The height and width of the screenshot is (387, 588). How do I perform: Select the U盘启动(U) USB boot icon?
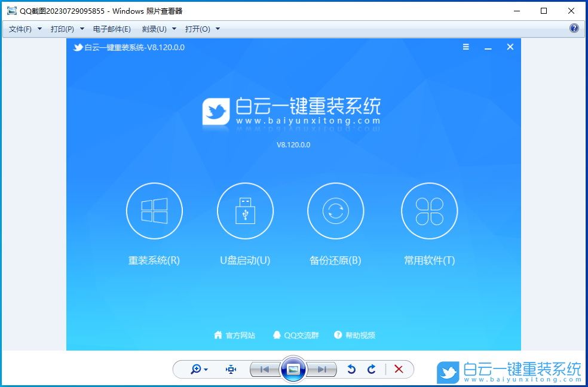tap(245, 211)
